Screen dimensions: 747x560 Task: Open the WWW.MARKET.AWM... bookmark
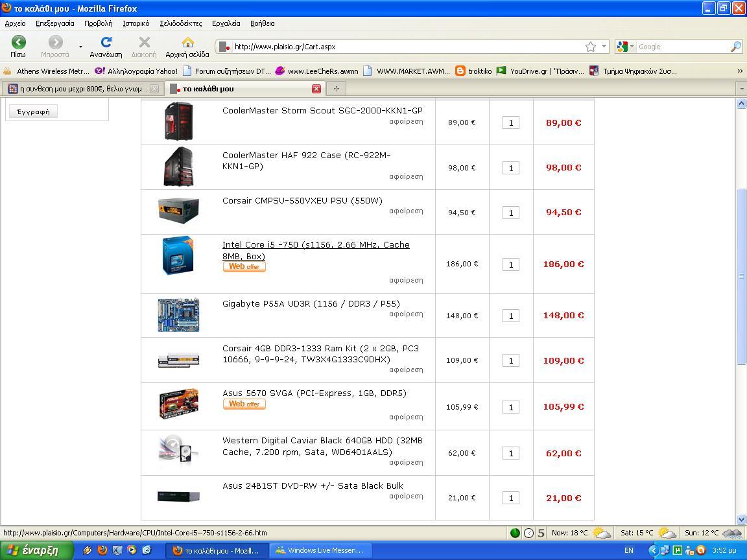pyautogui.click(x=407, y=71)
